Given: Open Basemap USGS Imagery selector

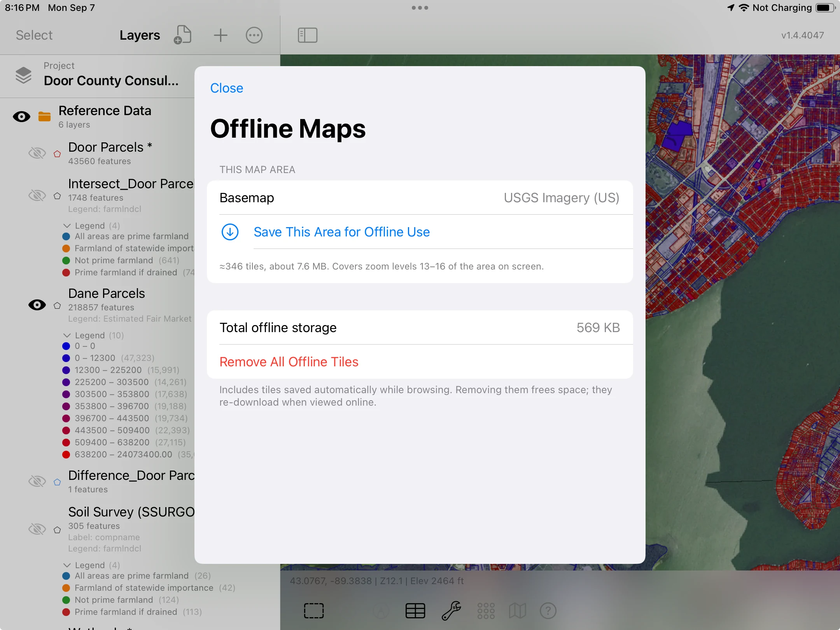Looking at the screenshot, I should click(420, 198).
